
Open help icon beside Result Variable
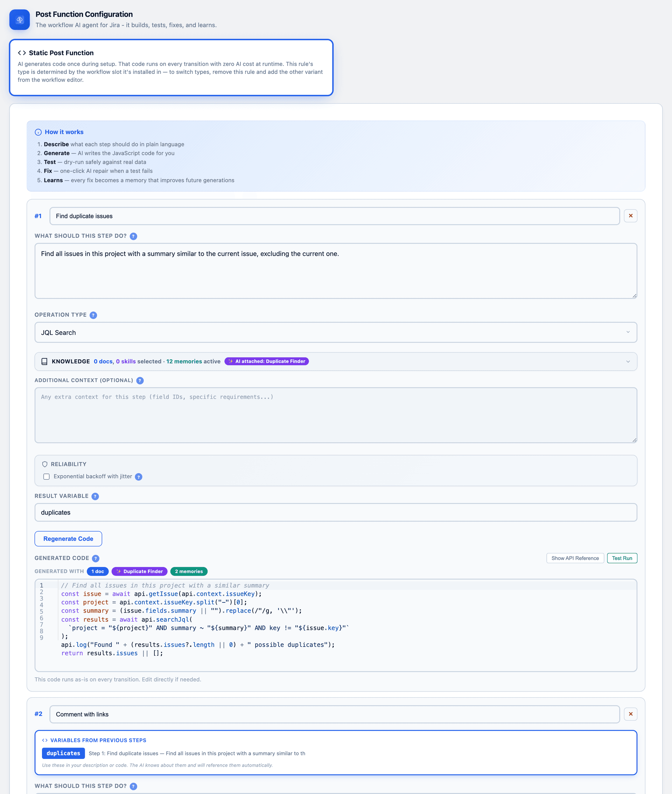95,496
